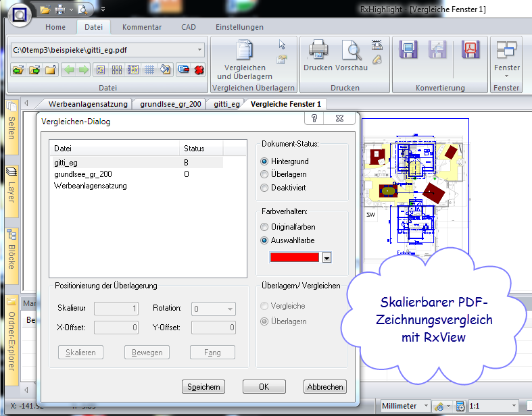Viewport: 532px width, 416px height.
Task: Open the file path dropdown showing gitti_eg.pdf
Action: (x=200, y=50)
